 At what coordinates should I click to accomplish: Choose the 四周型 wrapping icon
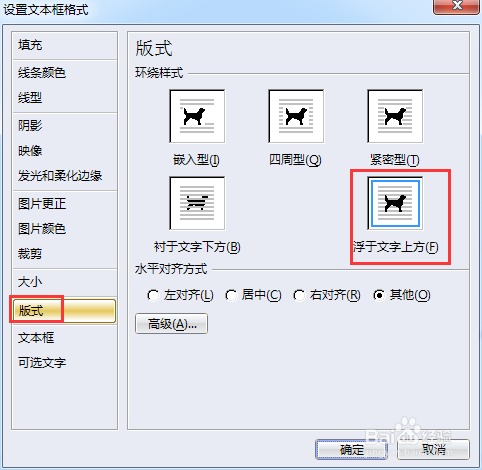click(x=296, y=116)
